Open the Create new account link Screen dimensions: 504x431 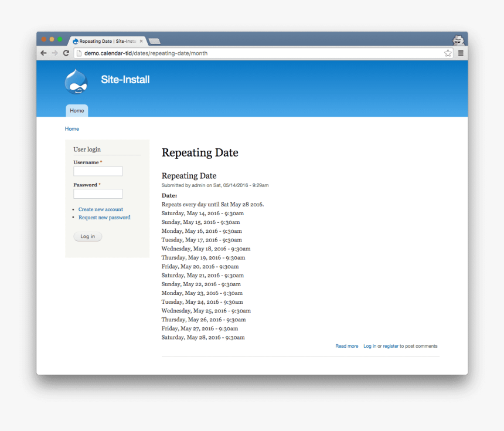101,209
